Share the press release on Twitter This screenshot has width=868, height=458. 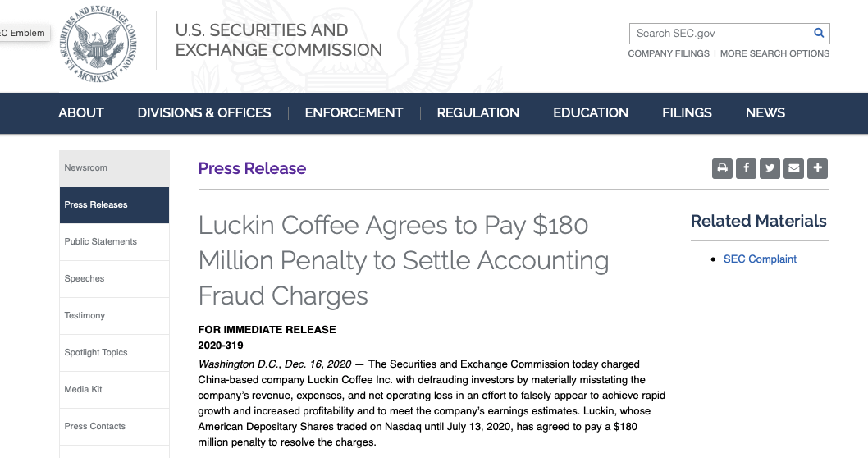(770, 168)
